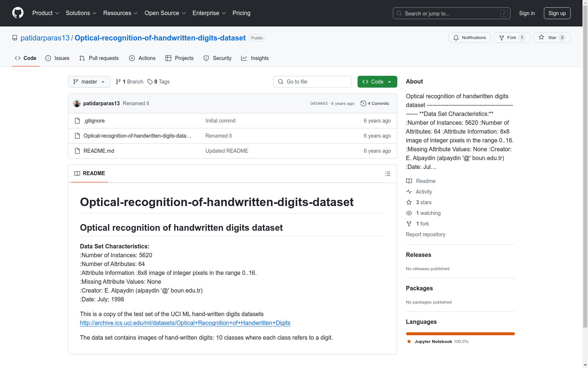Click the Go to file search field

point(312,82)
